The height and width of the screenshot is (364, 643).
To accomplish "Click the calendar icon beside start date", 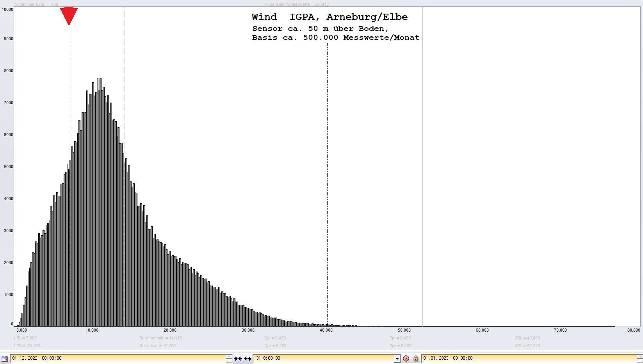I will tap(4, 358).
